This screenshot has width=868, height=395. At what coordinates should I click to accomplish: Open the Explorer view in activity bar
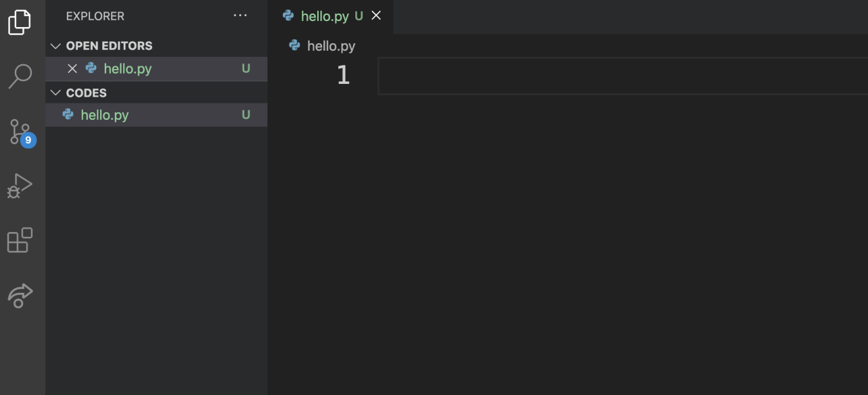tap(20, 22)
